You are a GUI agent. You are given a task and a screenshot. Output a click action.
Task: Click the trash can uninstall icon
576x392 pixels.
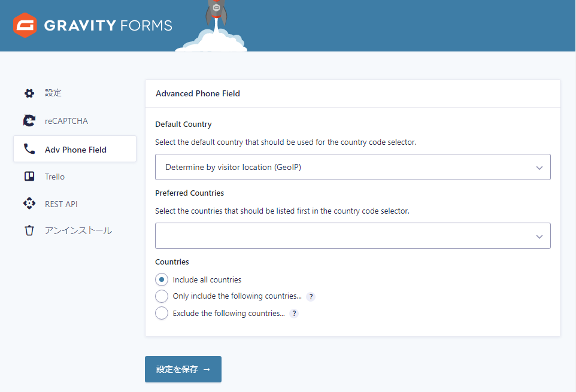pos(29,230)
